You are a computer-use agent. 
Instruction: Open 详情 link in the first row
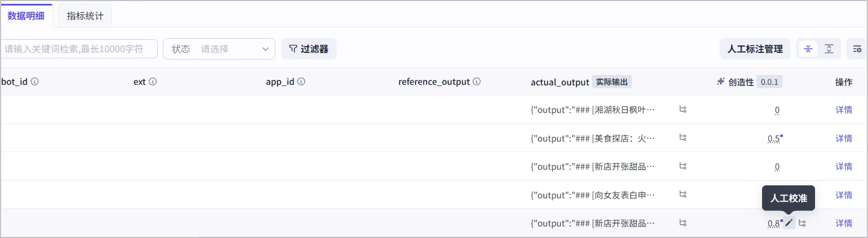tap(844, 110)
